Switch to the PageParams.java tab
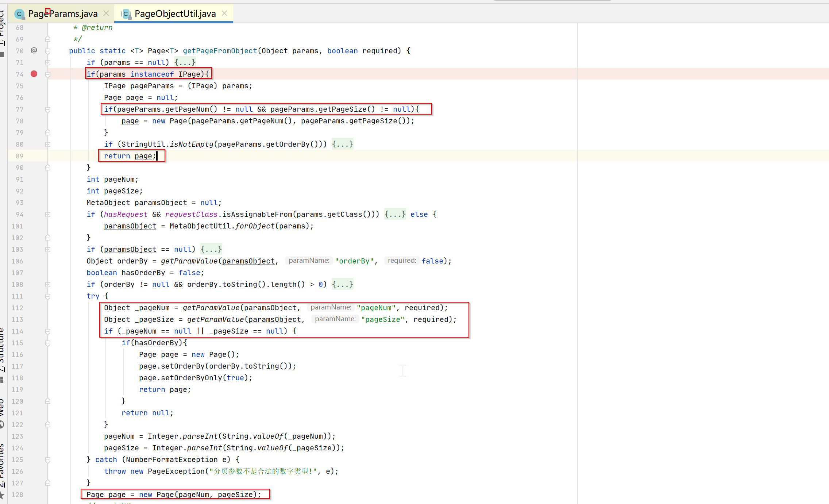Screen dimensions: 829x504 pyautogui.click(x=63, y=14)
